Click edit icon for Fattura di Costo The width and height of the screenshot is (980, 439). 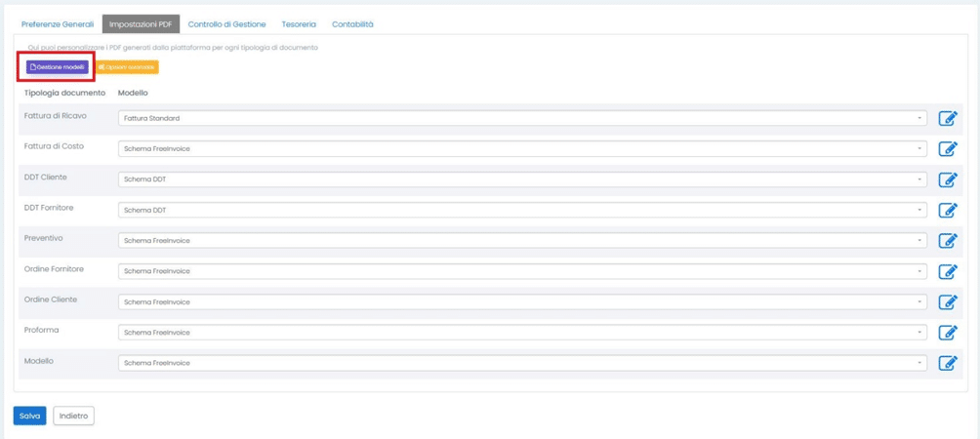(x=947, y=149)
